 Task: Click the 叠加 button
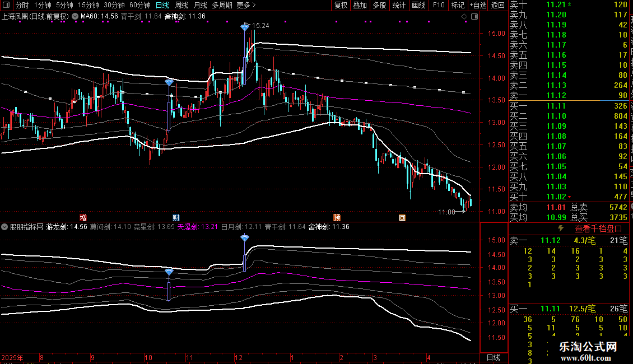pos(360,5)
